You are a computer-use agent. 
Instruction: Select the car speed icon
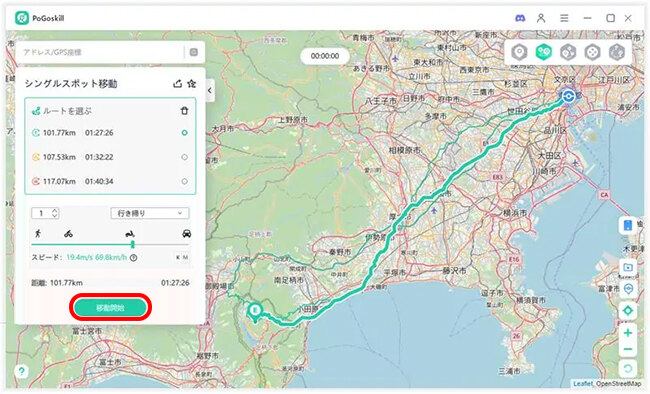tap(187, 234)
